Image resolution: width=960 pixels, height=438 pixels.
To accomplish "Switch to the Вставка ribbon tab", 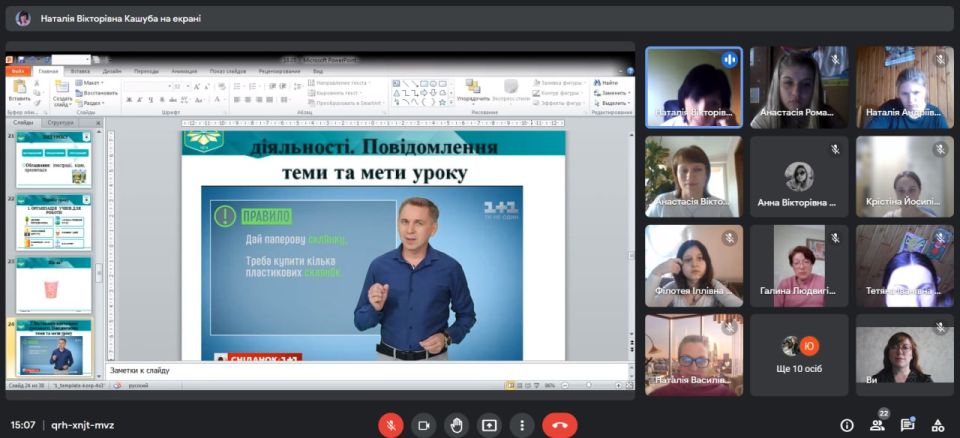I will click(81, 71).
